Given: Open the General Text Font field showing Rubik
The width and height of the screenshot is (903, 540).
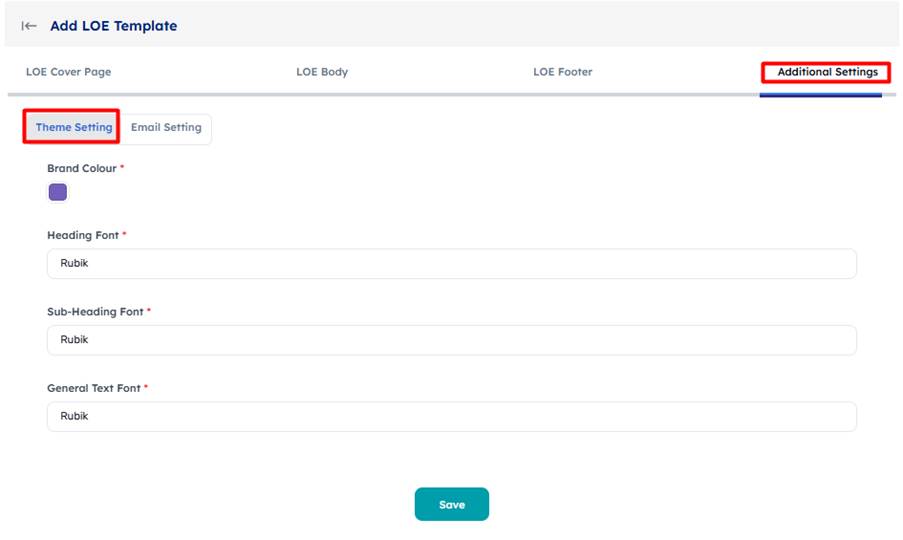Looking at the screenshot, I should pos(452,416).
